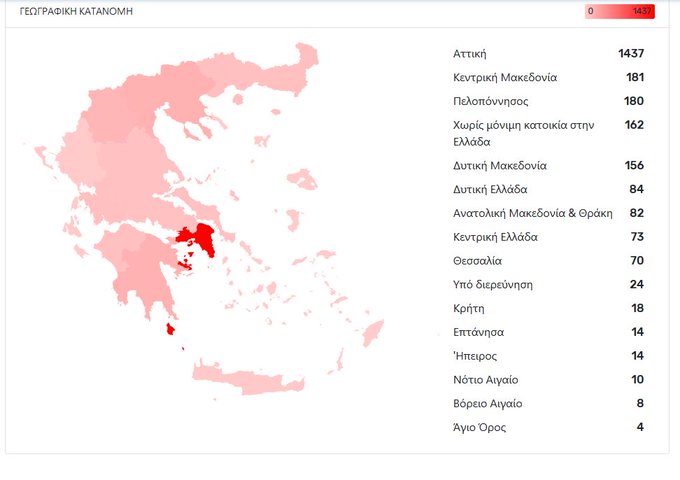Click the value 8 for Βόρειο Αιγαίο
The image size is (680, 480).
[x=640, y=404]
